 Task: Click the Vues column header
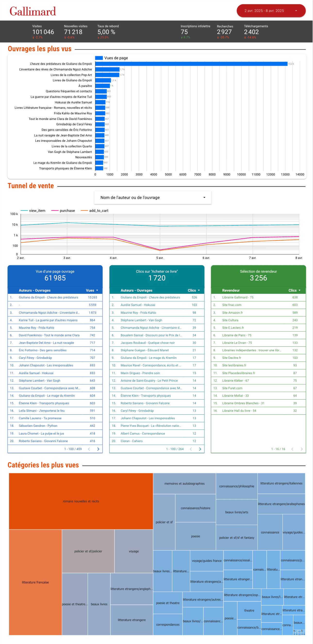[x=90, y=290]
